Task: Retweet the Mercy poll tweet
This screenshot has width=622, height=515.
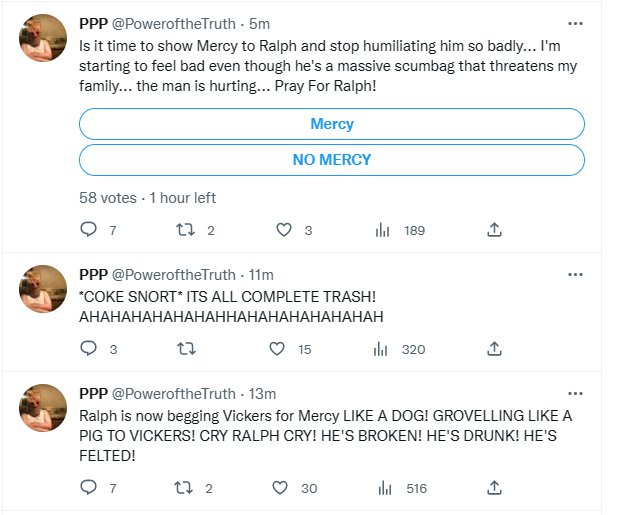Action: pyautogui.click(x=184, y=230)
